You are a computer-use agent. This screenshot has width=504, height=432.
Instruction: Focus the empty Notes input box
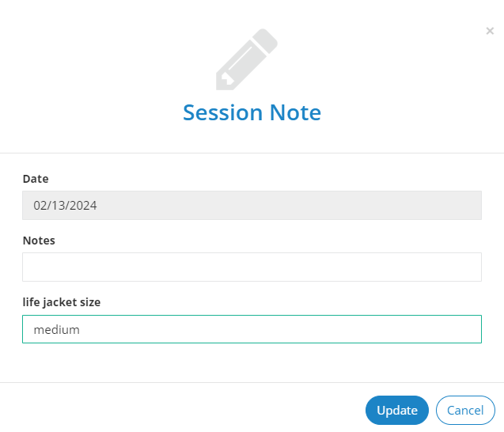tap(252, 267)
